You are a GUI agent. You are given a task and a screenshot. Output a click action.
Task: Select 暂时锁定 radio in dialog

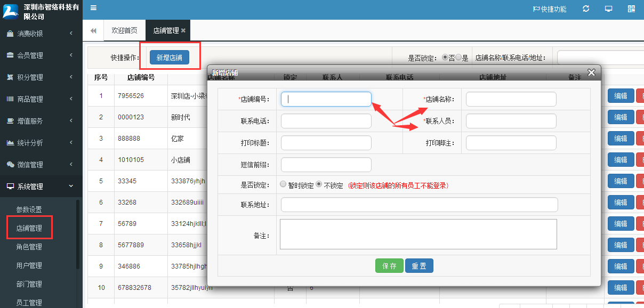pos(283,183)
